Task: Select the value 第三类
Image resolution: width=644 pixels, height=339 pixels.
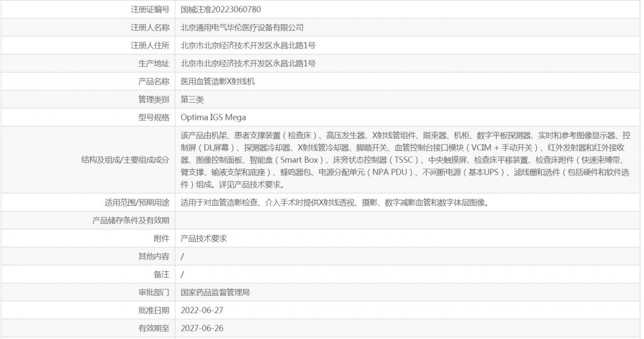Action: click(x=192, y=99)
